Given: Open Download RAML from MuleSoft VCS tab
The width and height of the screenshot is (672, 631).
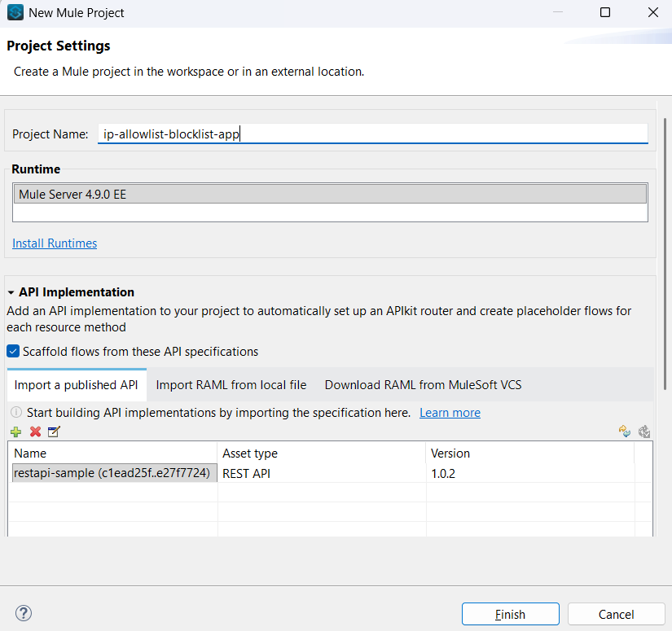Looking at the screenshot, I should (x=423, y=385).
